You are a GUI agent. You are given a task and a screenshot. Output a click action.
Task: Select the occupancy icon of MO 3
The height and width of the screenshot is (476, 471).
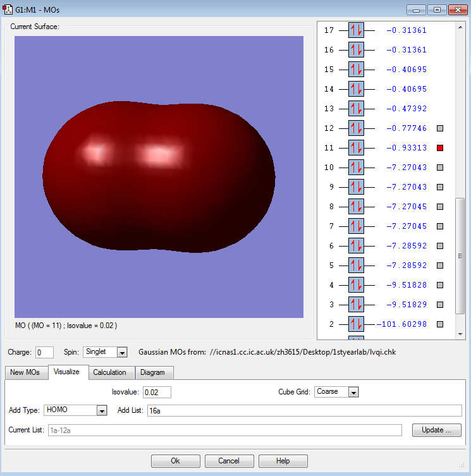356,305
